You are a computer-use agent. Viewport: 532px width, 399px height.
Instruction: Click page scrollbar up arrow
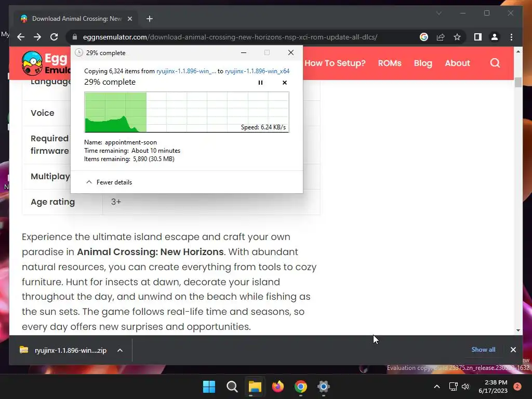[x=518, y=51]
